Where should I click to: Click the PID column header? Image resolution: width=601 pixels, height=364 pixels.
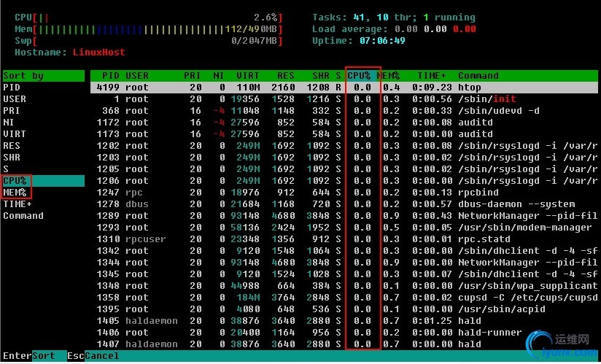coord(111,75)
